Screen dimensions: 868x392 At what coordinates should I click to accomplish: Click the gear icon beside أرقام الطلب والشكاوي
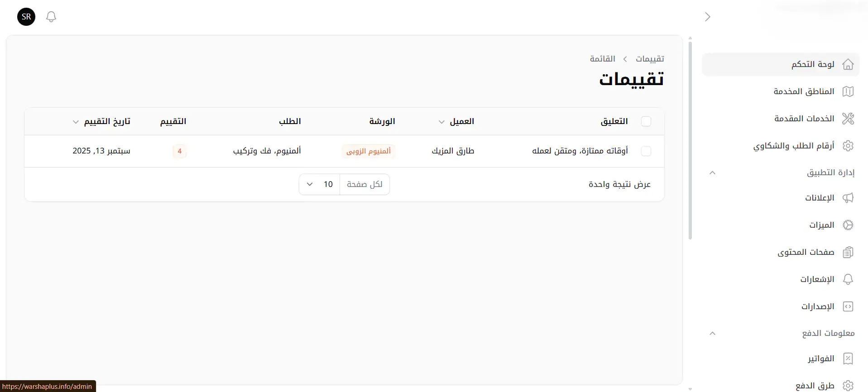click(x=848, y=146)
